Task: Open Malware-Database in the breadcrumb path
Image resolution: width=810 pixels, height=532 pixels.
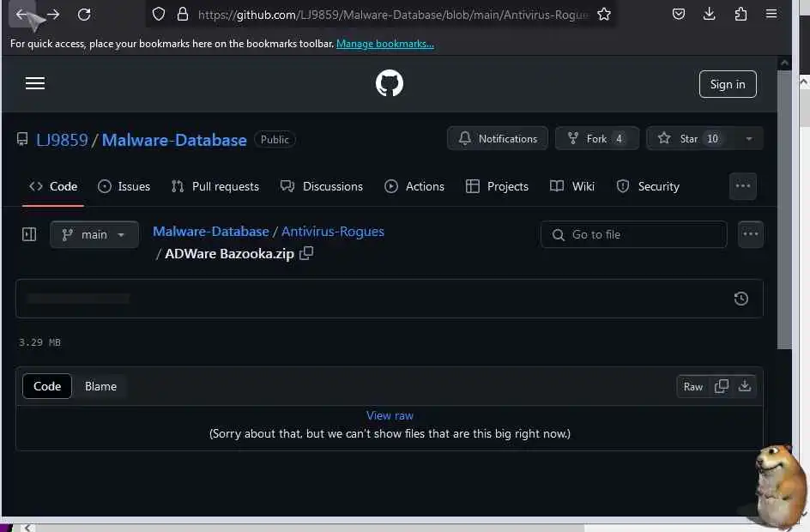Action: coord(211,232)
